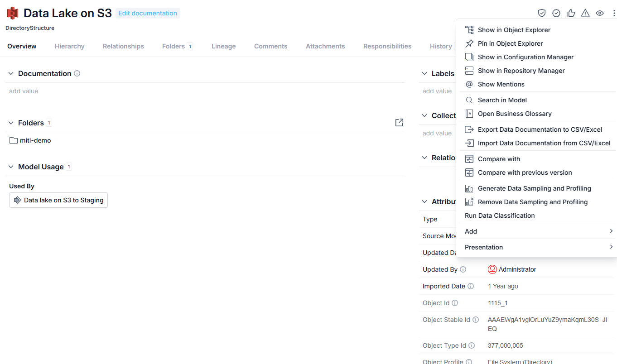Click the warning triangle icon
The height and width of the screenshot is (364, 617).
coord(585,13)
